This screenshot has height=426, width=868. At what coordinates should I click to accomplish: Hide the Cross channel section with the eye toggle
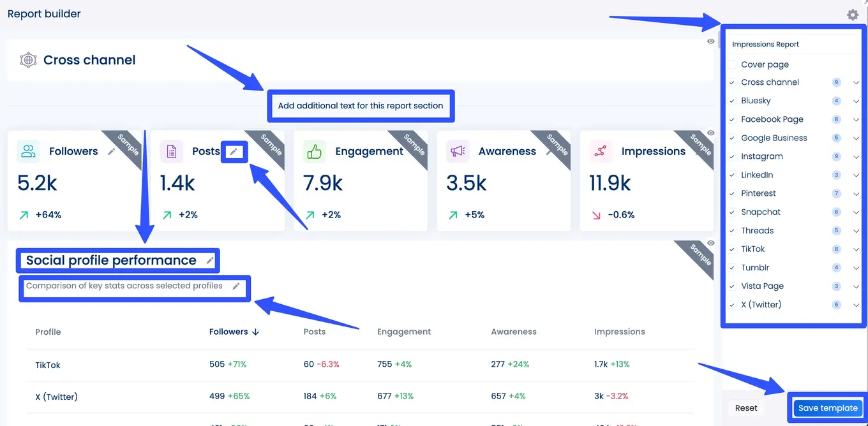coord(710,41)
